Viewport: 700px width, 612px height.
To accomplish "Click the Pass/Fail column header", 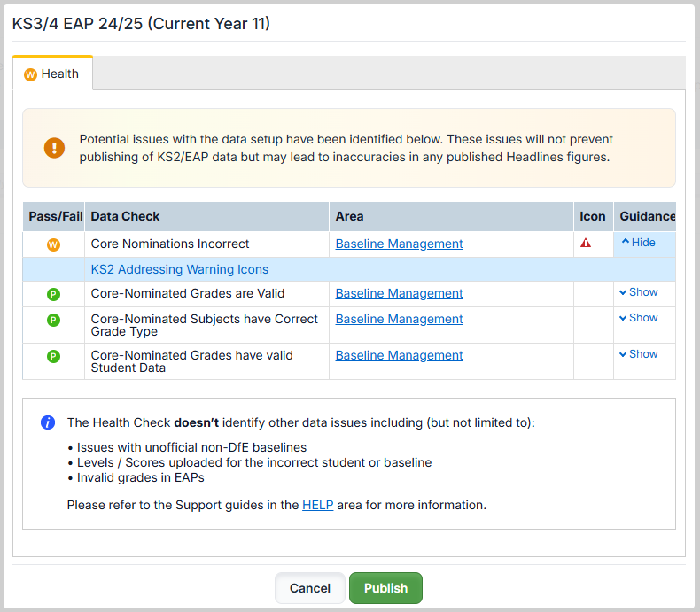I will pyautogui.click(x=53, y=216).
